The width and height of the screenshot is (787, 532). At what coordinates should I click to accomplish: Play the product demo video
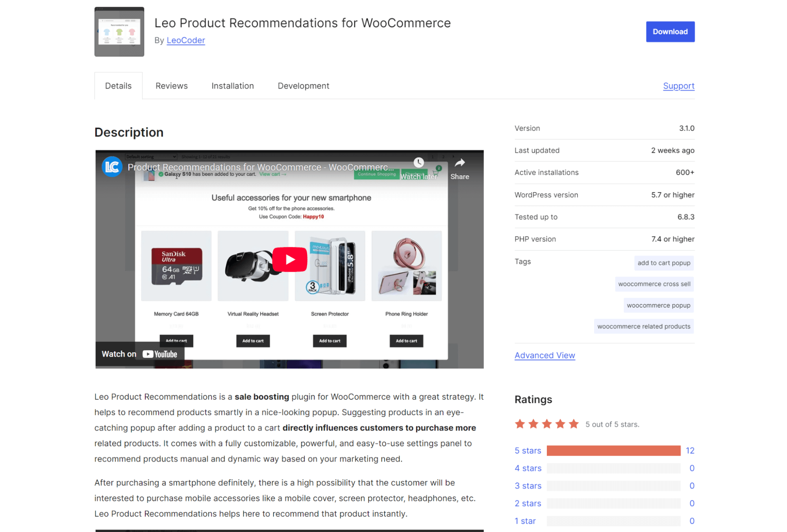290,259
